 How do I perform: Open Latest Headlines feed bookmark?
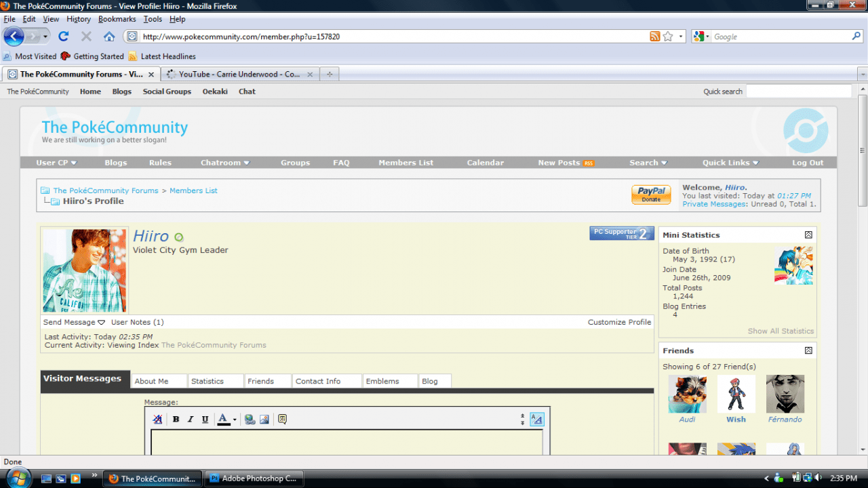pos(162,56)
